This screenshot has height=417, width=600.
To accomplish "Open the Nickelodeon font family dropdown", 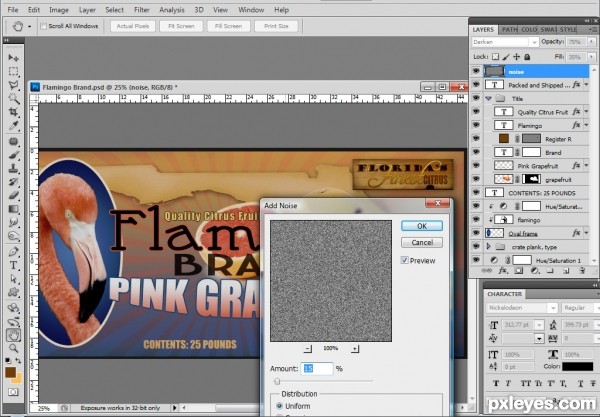I will (553, 308).
